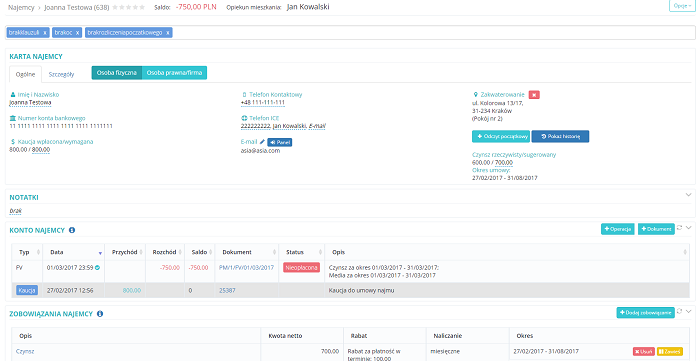Select Osoba fizyczna tenant type
The height and width of the screenshot is (361, 700).
[x=117, y=73]
